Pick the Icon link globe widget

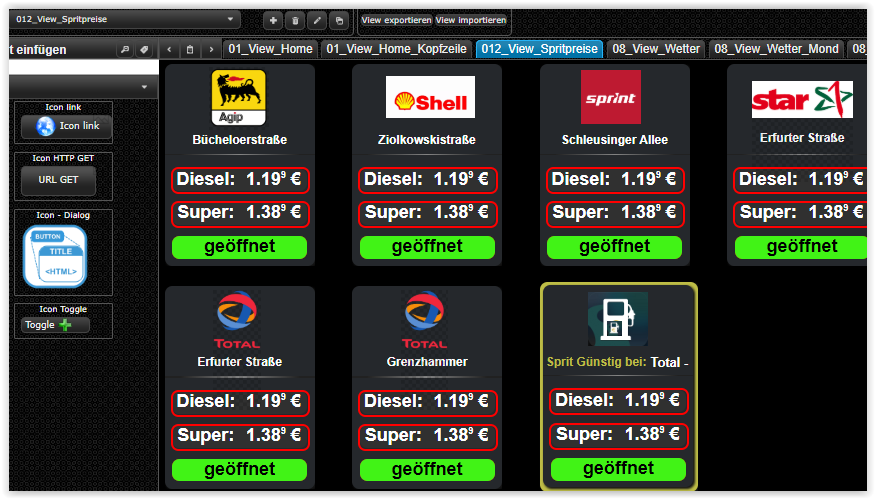click(66, 126)
